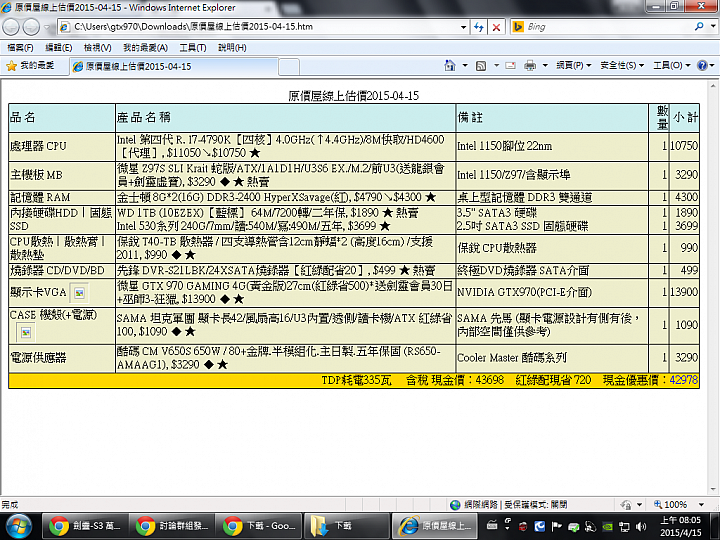Viewport: 720px width, 540px height.
Task: Click the RSS feeds toolbar icon
Action: pyautogui.click(x=481, y=66)
